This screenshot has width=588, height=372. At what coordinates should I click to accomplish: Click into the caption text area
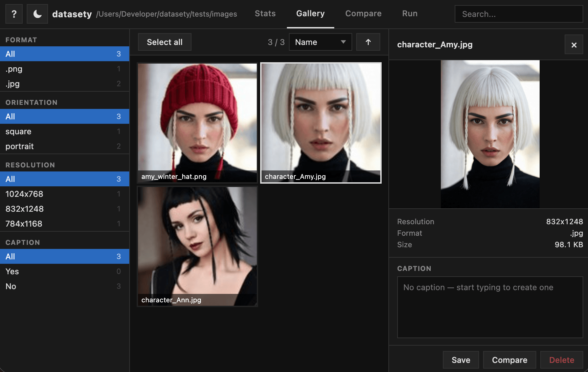click(490, 307)
